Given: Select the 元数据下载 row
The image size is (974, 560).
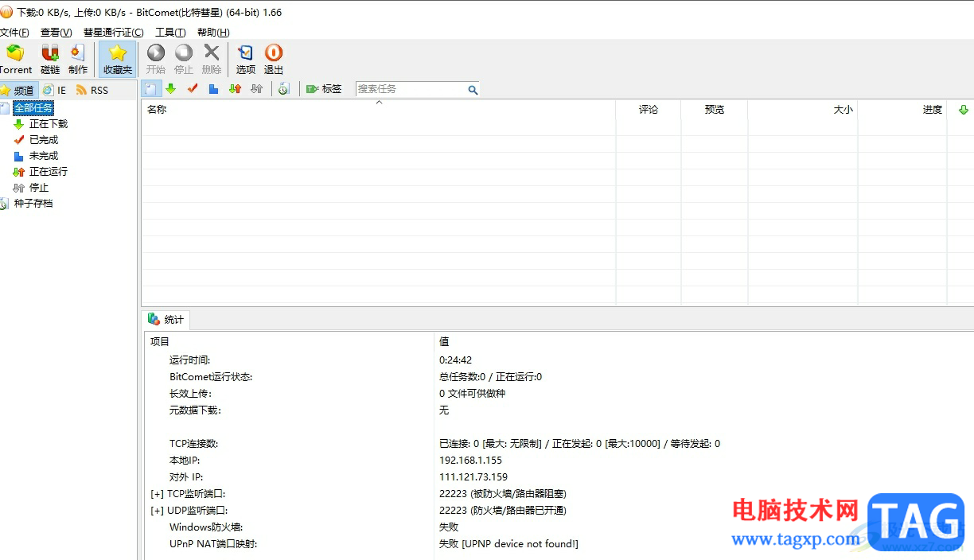Looking at the screenshot, I should 195,410.
